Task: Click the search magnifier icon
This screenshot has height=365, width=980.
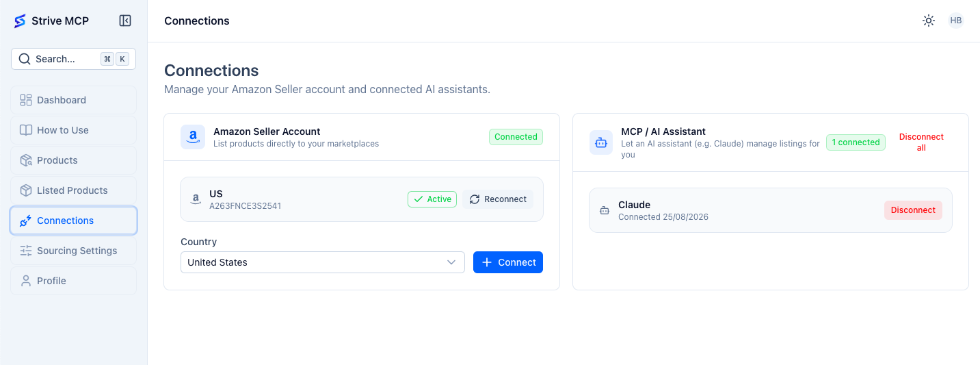Action: tap(25, 59)
